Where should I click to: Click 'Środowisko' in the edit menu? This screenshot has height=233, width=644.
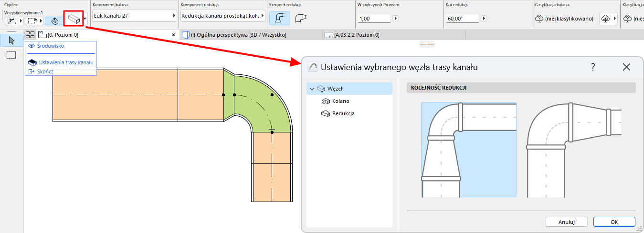click(51, 46)
